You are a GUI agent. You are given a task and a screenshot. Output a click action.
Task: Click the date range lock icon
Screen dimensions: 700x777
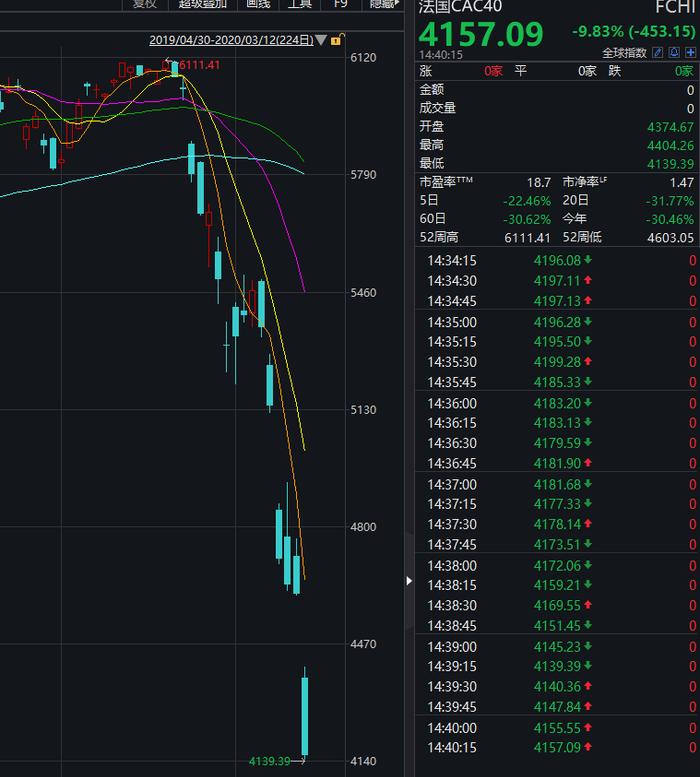337,39
